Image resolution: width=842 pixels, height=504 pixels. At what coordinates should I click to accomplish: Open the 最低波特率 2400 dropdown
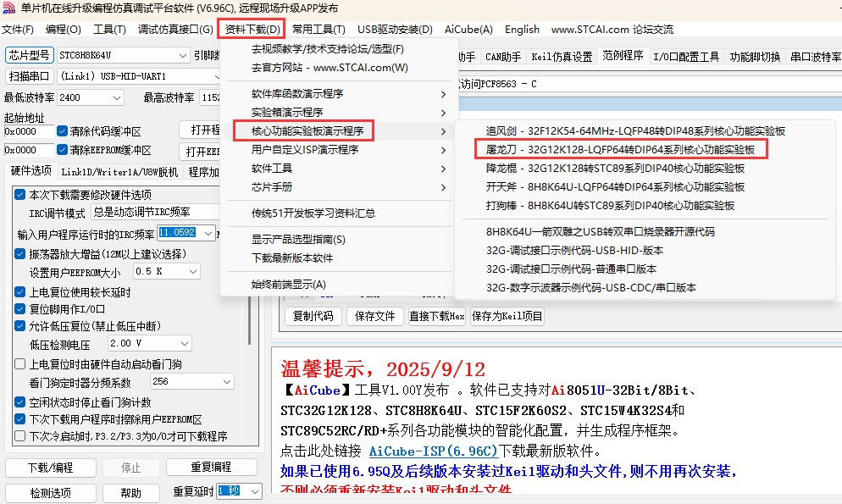[x=91, y=97]
